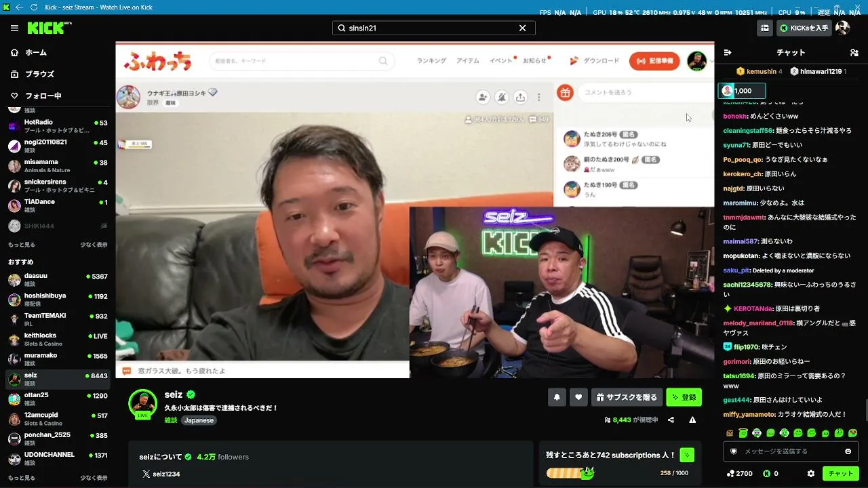Open the ottan25 channel
The width and height of the screenshot is (868, 488).
tap(58, 399)
